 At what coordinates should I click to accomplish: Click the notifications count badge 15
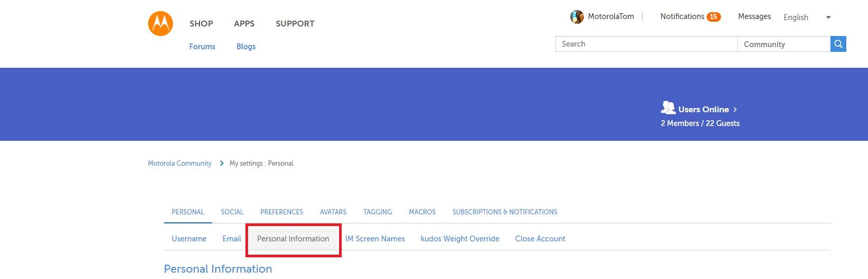click(714, 17)
